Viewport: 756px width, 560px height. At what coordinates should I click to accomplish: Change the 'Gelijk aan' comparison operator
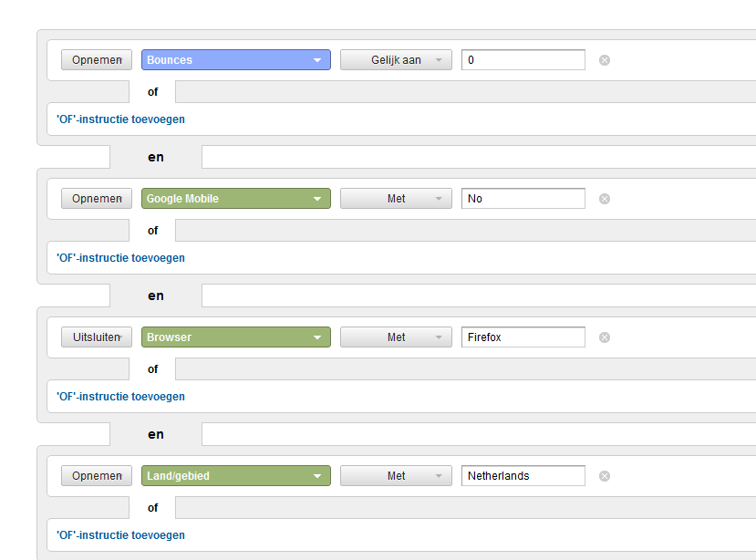[396, 60]
